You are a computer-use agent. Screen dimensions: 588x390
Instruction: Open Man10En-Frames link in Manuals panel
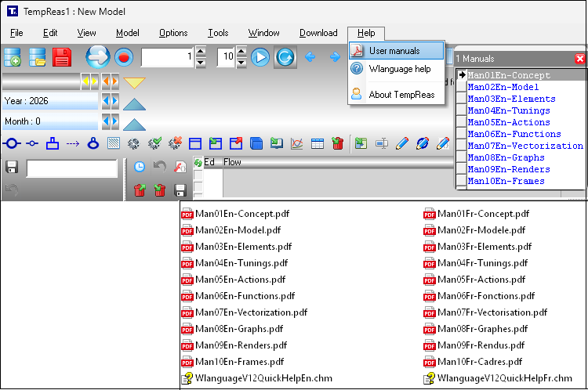506,181
